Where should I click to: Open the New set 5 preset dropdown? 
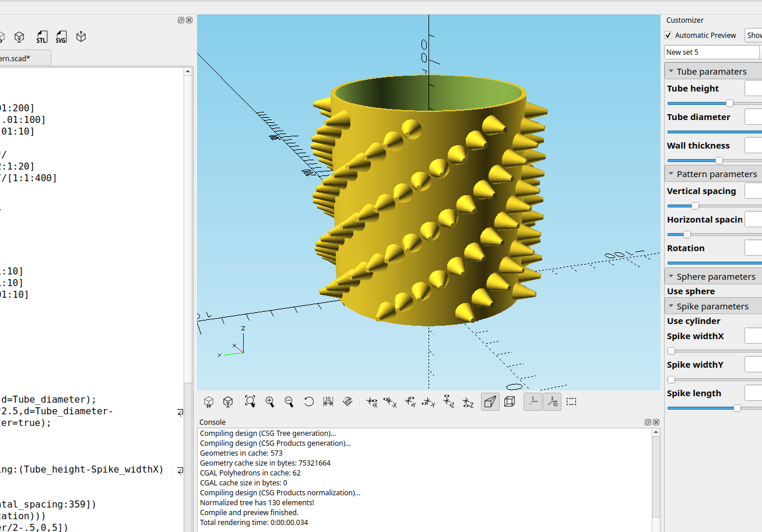pos(711,52)
